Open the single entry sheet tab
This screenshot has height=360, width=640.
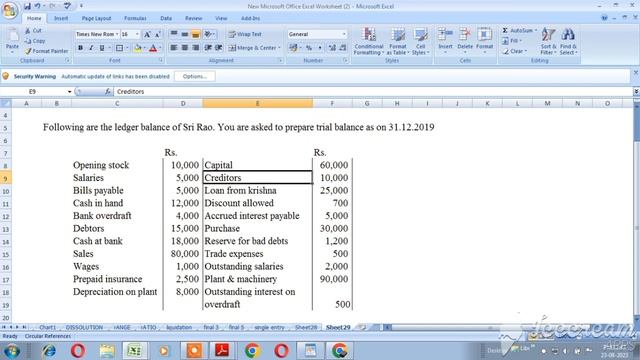pos(269,327)
